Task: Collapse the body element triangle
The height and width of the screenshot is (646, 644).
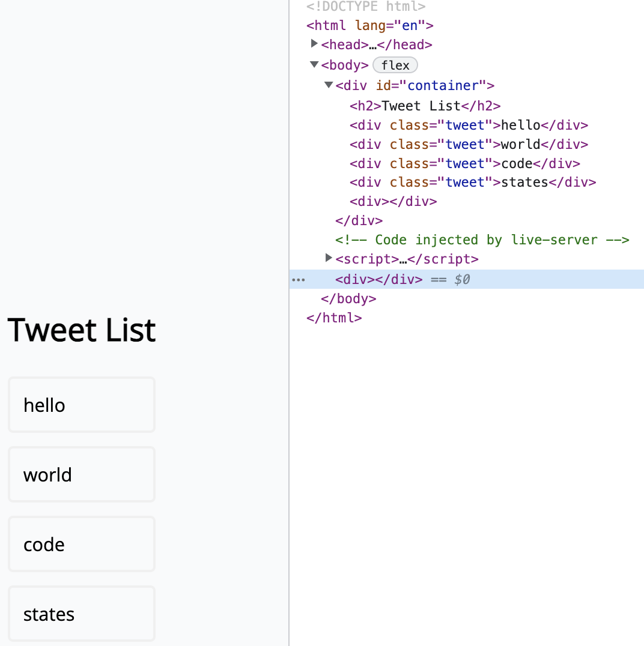Action: pos(314,64)
